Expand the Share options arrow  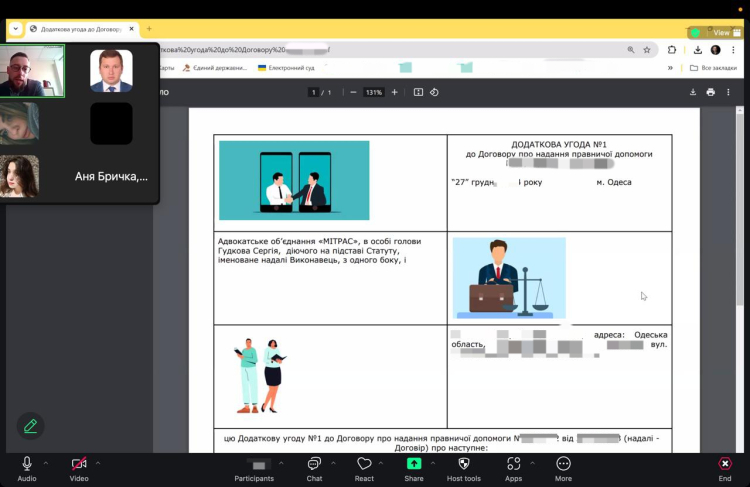(x=432, y=463)
